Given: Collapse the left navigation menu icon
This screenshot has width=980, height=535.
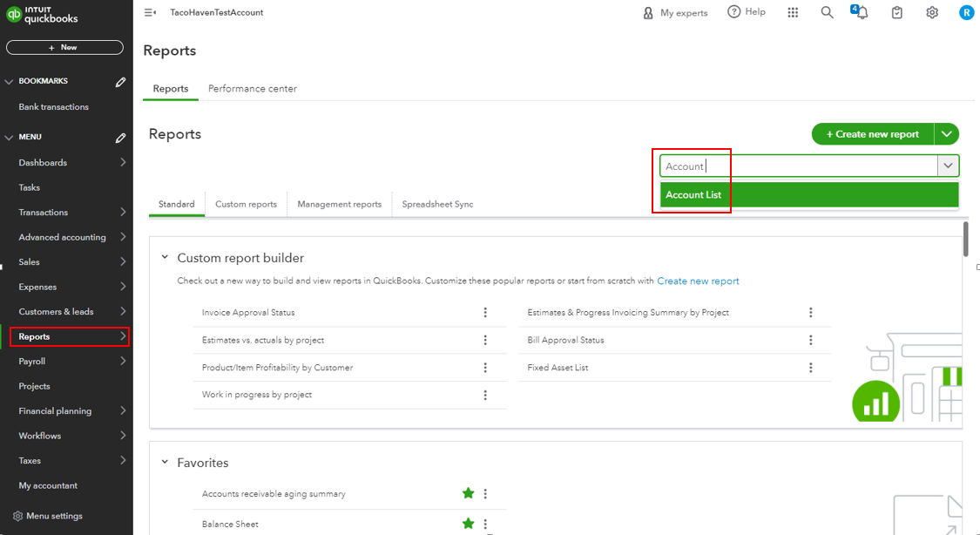Looking at the screenshot, I should [x=150, y=12].
